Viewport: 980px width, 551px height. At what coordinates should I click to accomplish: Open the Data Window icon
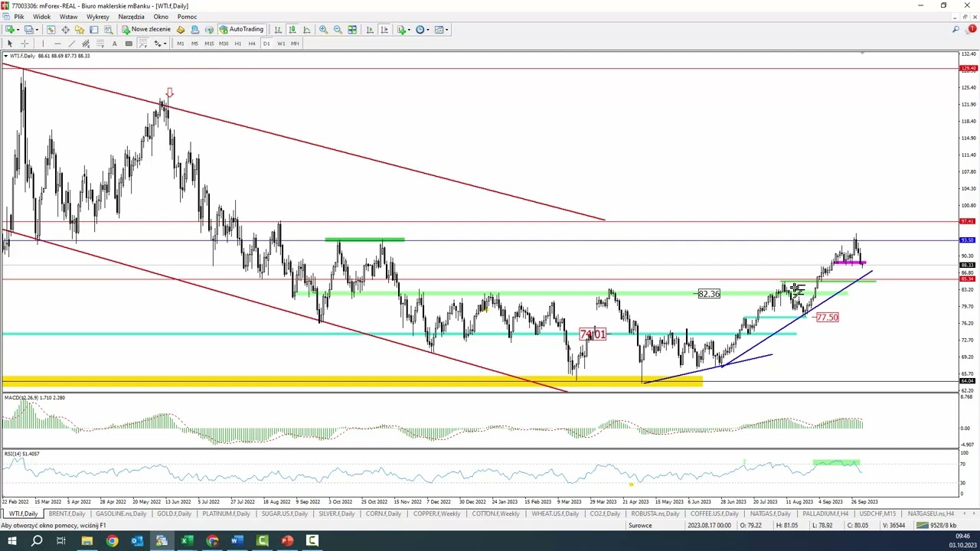click(65, 30)
